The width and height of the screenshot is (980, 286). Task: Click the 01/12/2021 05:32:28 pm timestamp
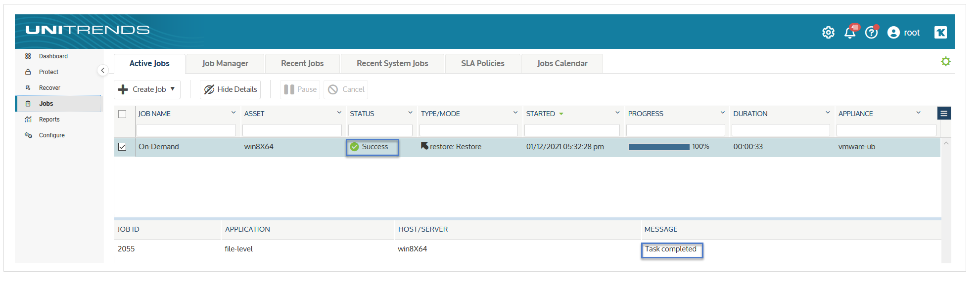565,147
